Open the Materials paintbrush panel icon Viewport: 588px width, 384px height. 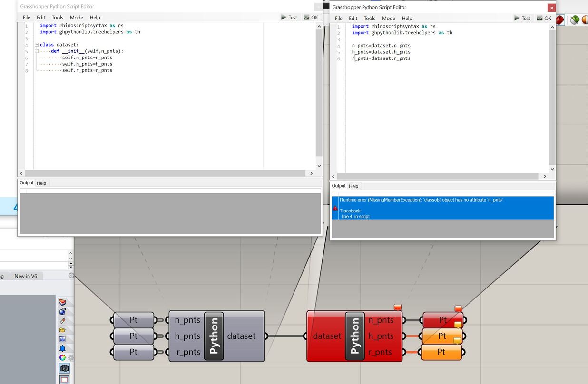pyautogui.click(x=63, y=321)
